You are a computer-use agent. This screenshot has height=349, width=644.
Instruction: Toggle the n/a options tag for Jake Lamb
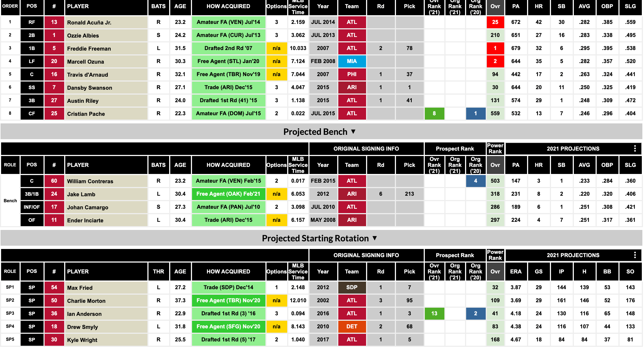click(x=276, y=194)
